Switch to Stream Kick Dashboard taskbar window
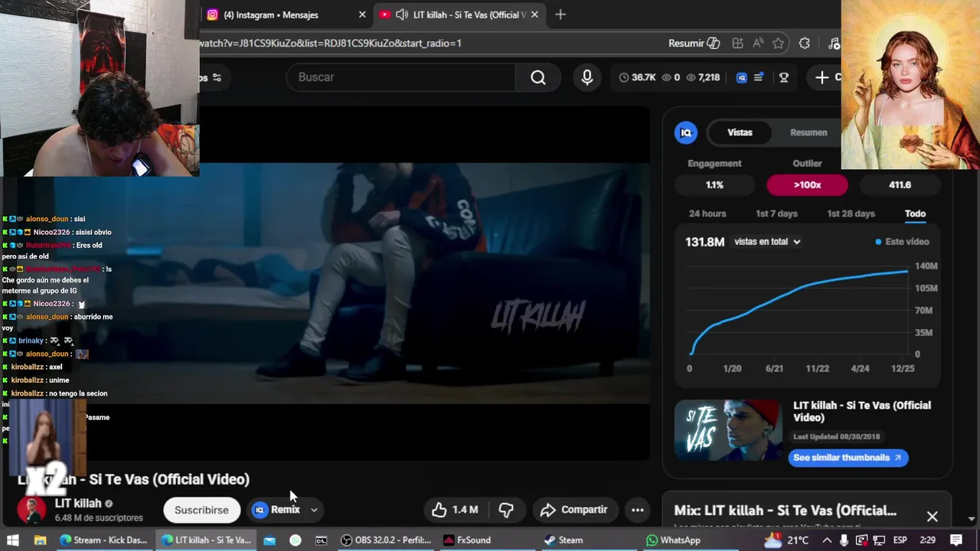The image size is (980, 551). [x=103, y=540]
